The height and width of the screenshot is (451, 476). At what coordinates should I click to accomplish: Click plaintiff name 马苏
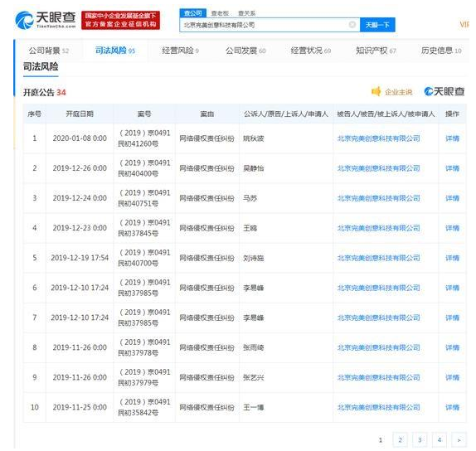pyautogui.click(x=250, y=198)
